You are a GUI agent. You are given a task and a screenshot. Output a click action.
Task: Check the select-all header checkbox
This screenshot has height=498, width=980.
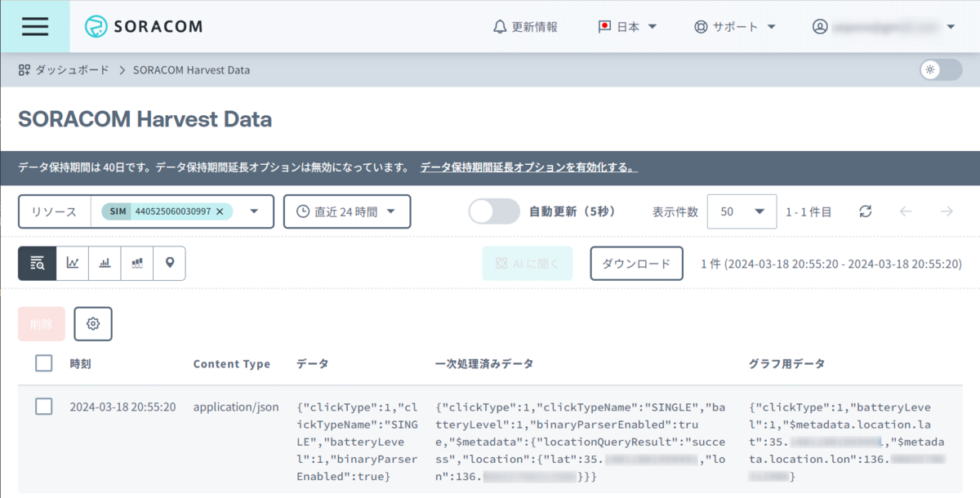pos(44,363)
